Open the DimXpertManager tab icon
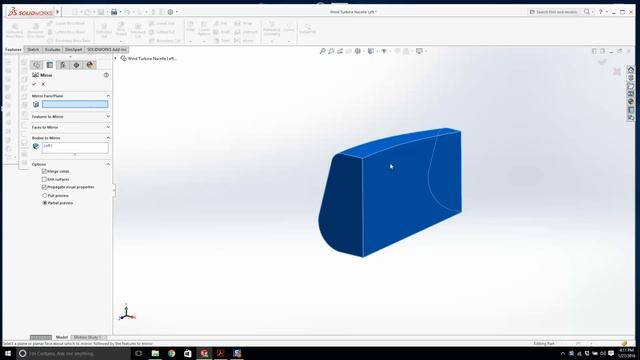640x360 pixels. tap(76, 65)
